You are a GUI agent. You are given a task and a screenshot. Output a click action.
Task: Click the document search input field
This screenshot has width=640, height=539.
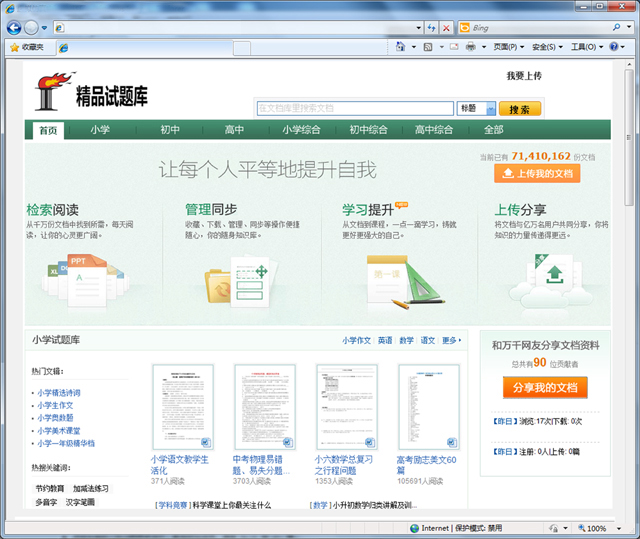[355, 108]
